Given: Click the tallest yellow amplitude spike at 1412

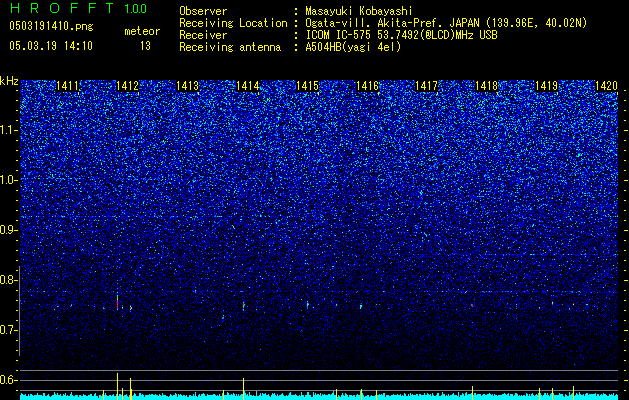Looking at the screenshot, I should [118, 386].
